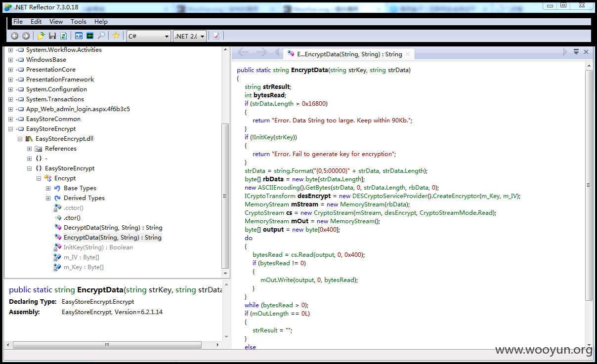This screenshot has height=364, width=597.
Task: Open the File menu
Action: click(x=18, y=21)
